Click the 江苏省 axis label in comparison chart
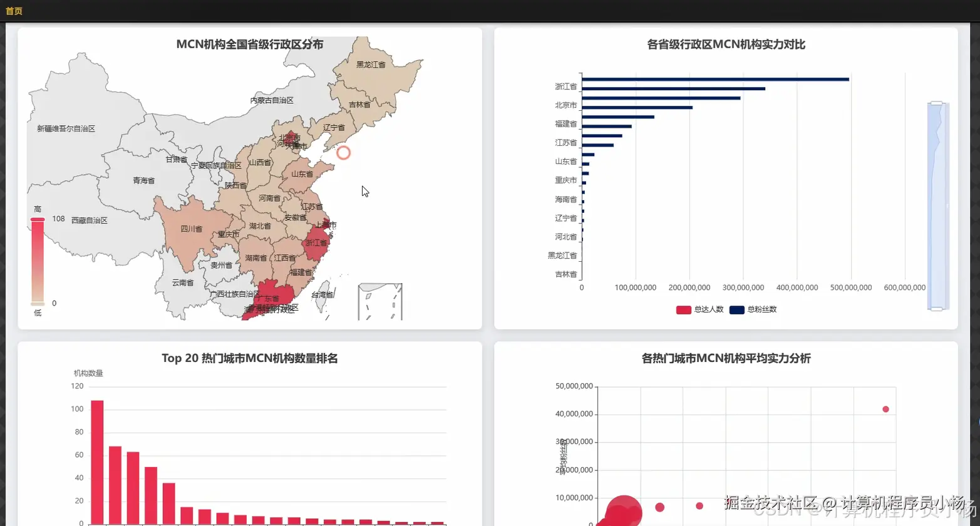Screen dimensions: 980x526 click(x=566, y=143)
